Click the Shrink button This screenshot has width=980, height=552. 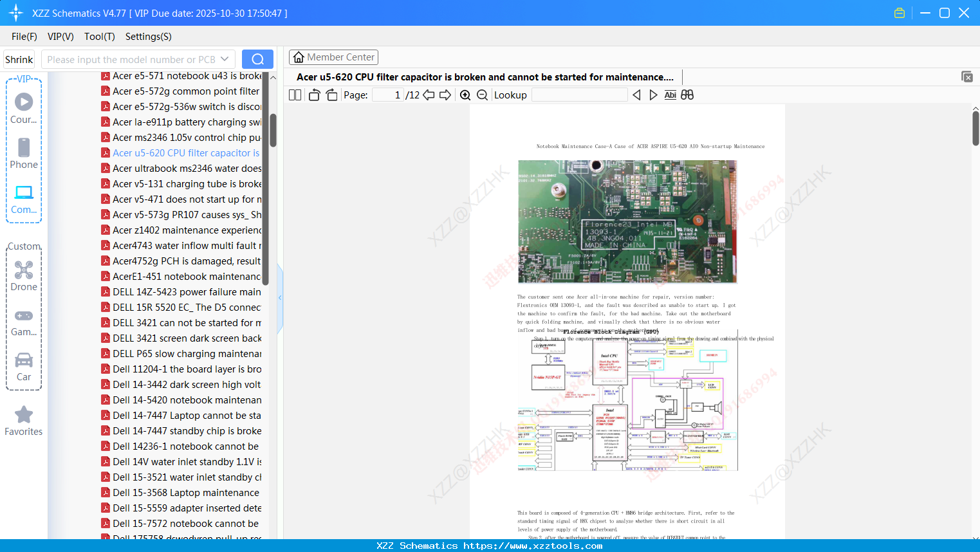[x=19, y=59]
